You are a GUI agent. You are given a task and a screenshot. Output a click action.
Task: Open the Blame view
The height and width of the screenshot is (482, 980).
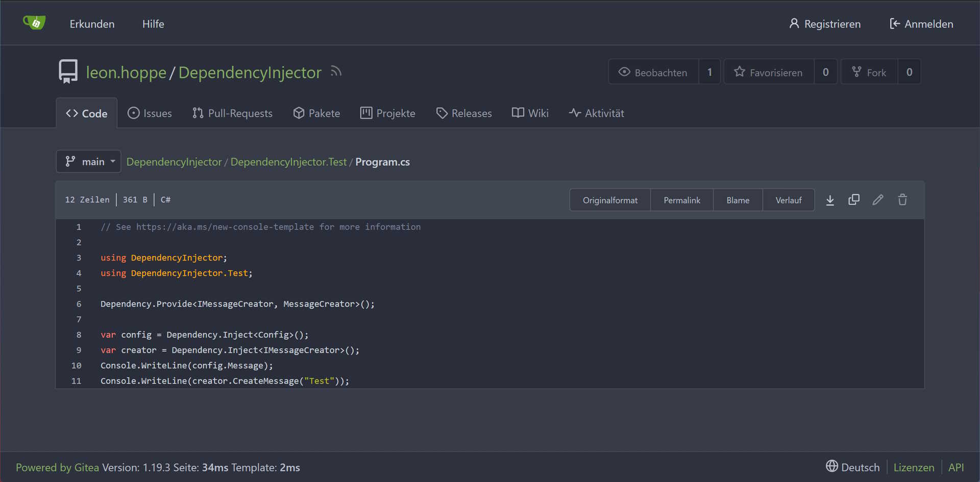(738, 200)
